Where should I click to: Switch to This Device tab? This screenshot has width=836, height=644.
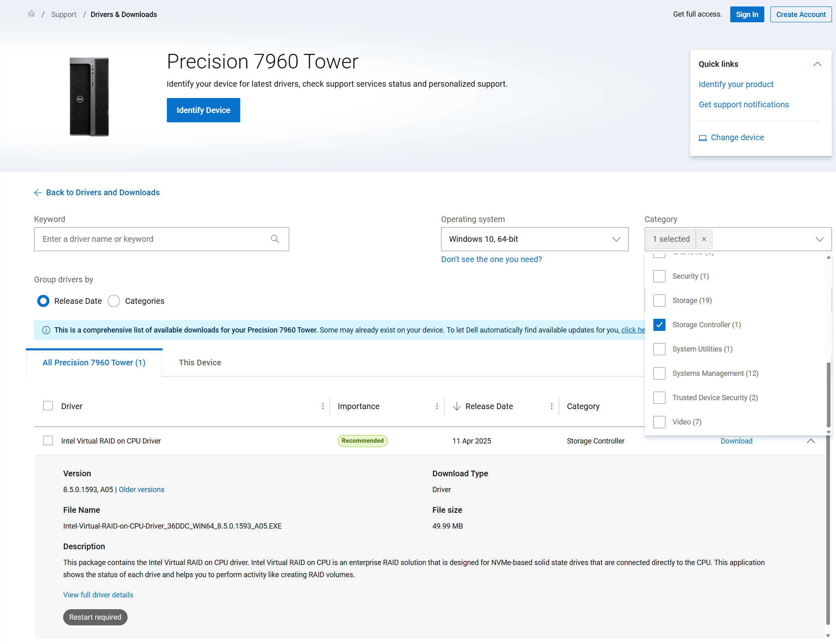coord(200,363)
